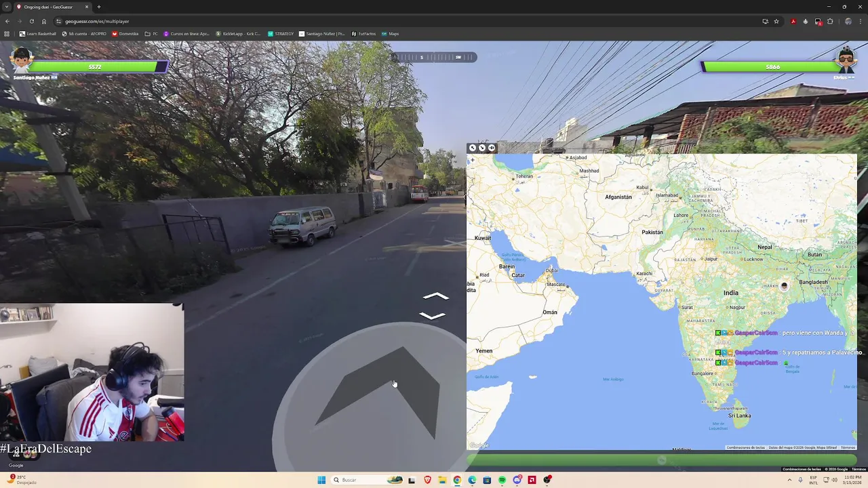Click the Términos link on the map
This screenshot has width=868, height=488.
click(848, 447)
